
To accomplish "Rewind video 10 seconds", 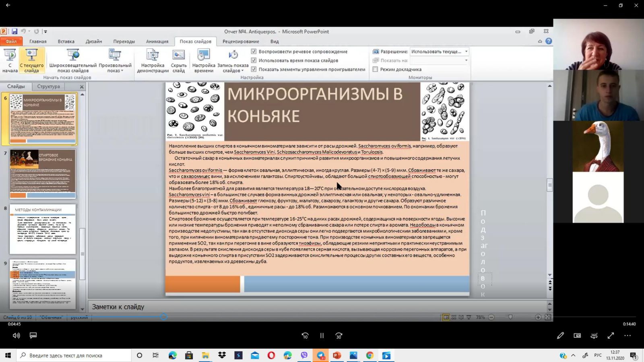I will tap(305, 335).
